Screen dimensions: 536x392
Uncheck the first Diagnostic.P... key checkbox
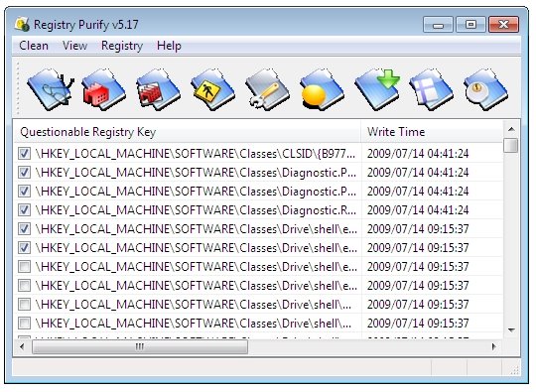tap(24, 173)
